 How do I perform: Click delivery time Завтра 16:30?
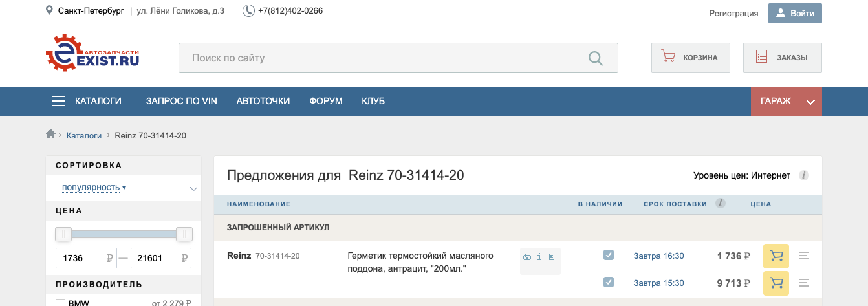coord(658,256)
